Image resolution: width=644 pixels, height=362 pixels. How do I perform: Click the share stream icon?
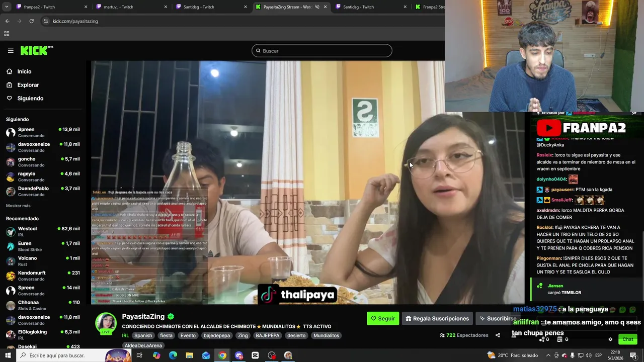498,335
